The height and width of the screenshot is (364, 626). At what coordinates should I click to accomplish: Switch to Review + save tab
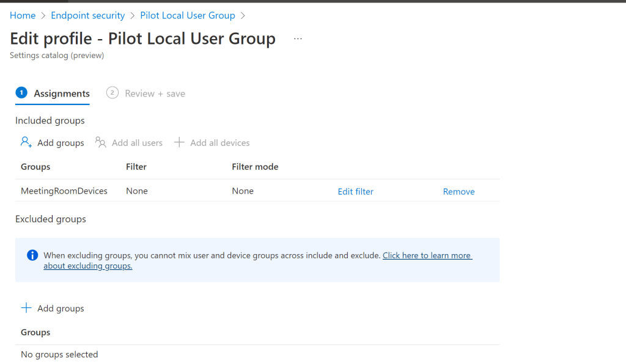[x=155, y=93]
